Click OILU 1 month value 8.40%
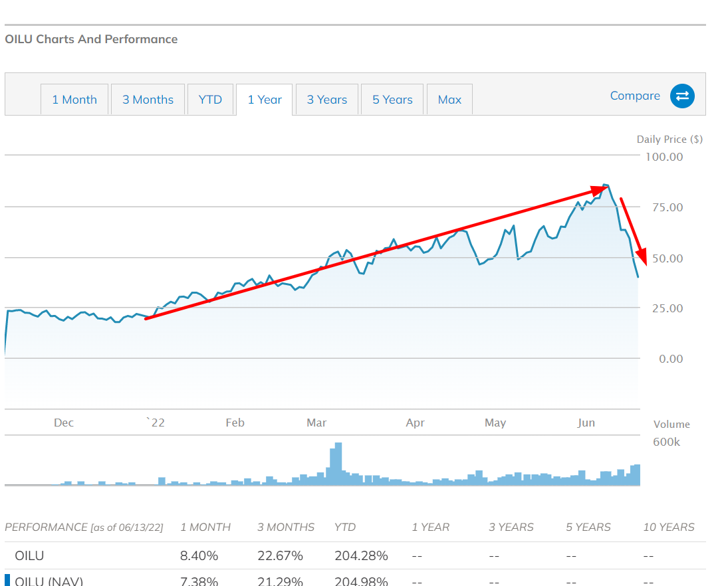The width and height of the screenshot is (728, 586). 199,555
